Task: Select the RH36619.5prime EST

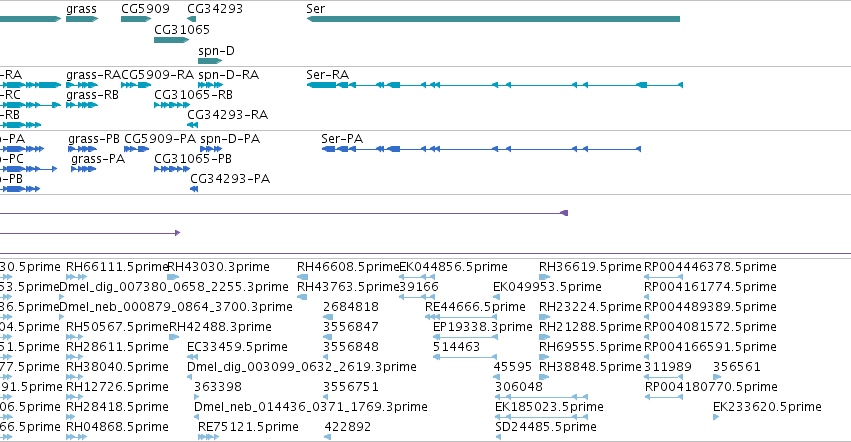Action: [x=544, y=277]
